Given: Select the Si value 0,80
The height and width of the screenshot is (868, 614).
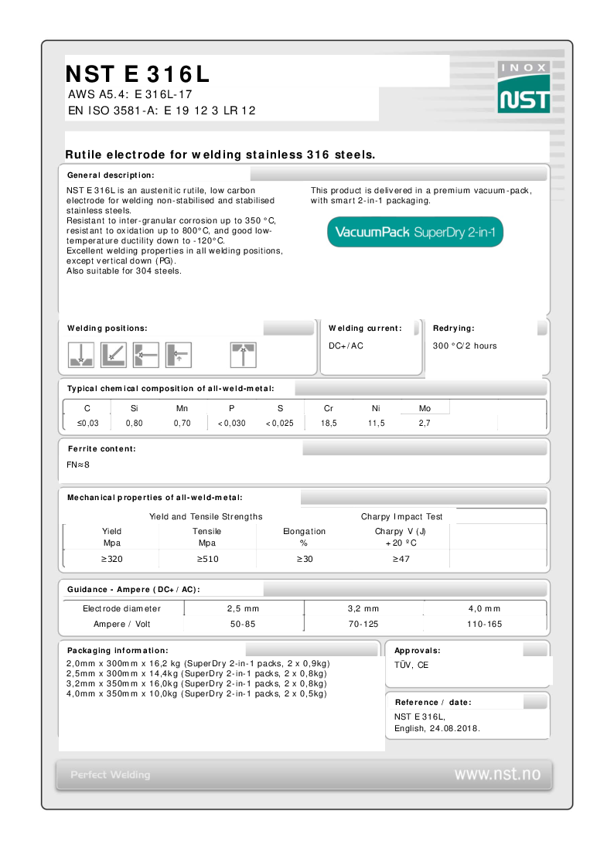Looking at the screenshot, I should coord(134,424).
